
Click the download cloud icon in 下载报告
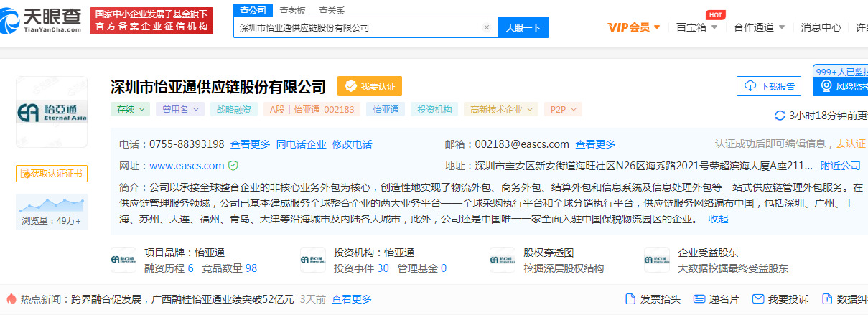tap(750, 86)
